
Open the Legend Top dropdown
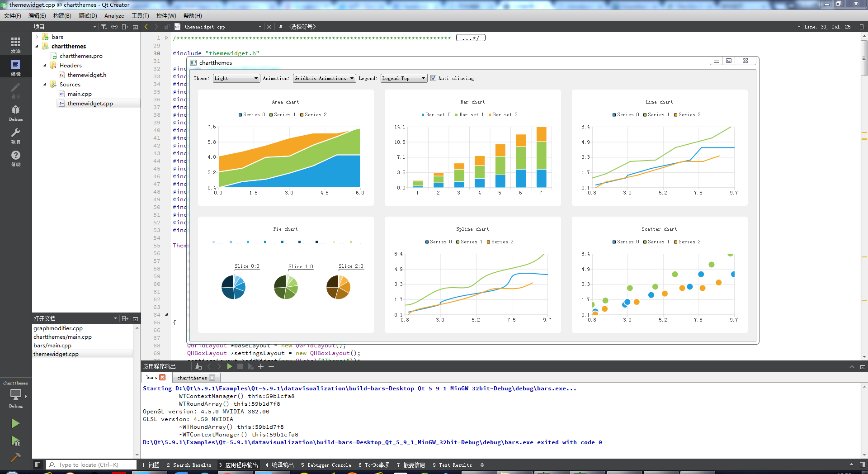click(x=403, y=78)
